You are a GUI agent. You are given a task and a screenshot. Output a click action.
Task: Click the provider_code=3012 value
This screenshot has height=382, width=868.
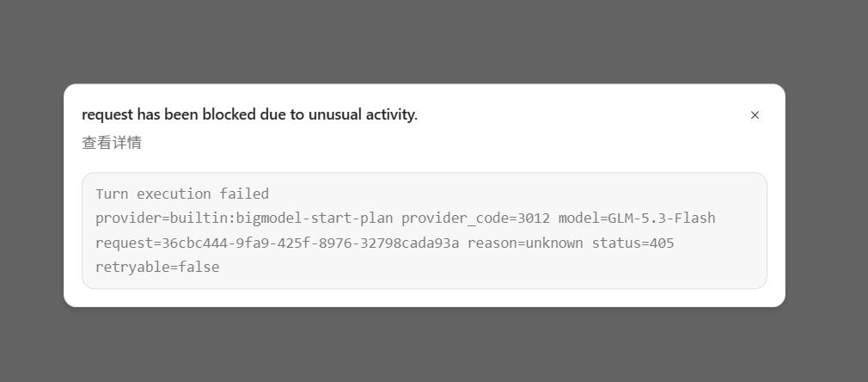pyautogui.click(x=475, y=218)
